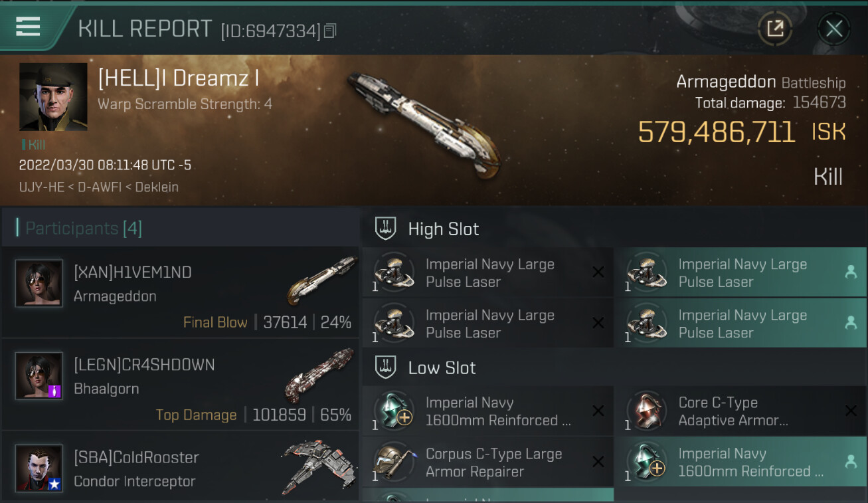Screen dimensions: 868x503
Task: Copy the kill report ID
Action: pos(331,31)
